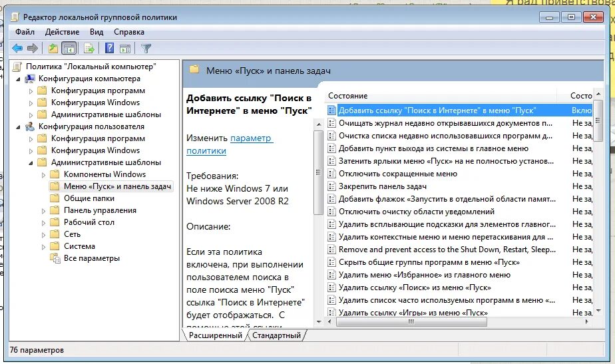615x364 pixels.
Task: Collapse the «Конфигурация пользователя» node
Action: point(18,126)
